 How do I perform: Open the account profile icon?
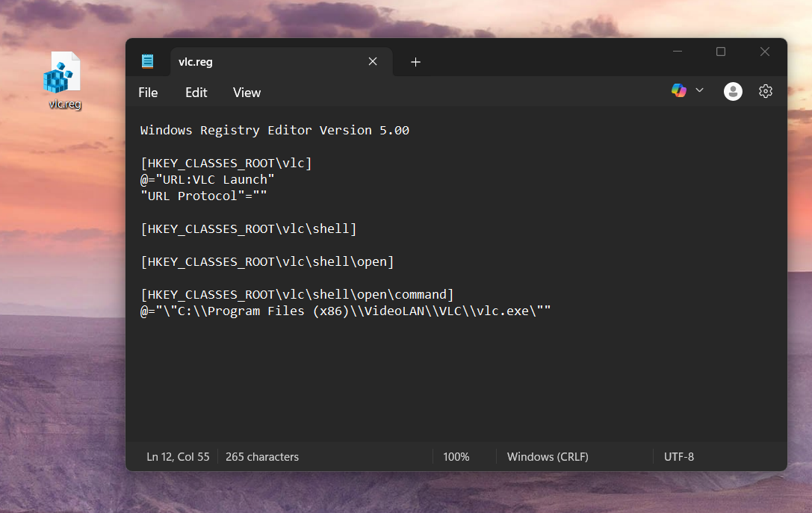pos(733,92)
